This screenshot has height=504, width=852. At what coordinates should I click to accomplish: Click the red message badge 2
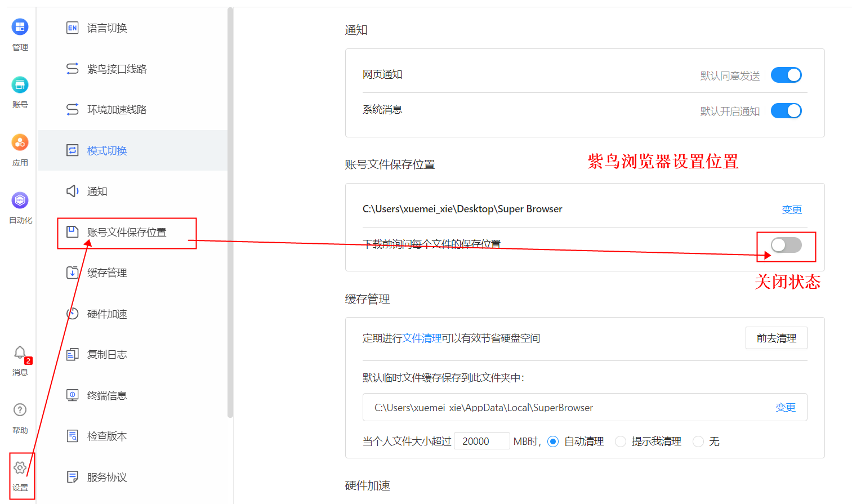click(x=29, y=361)
